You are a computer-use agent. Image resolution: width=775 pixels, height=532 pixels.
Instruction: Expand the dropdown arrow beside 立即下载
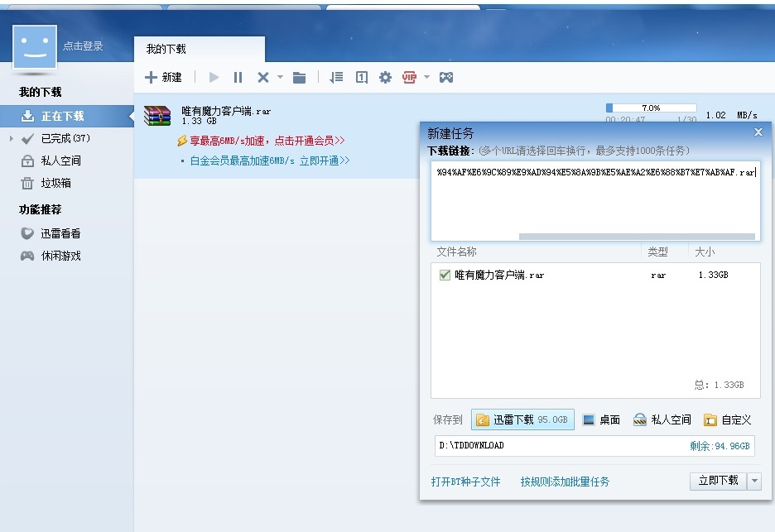pyautogui.click(x=753, y=481)
